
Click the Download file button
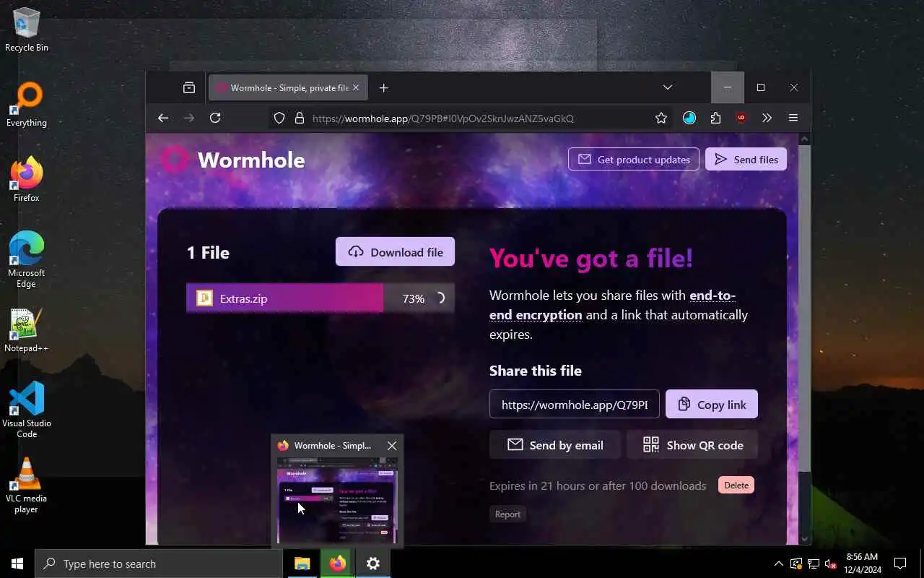pos(395,251)
